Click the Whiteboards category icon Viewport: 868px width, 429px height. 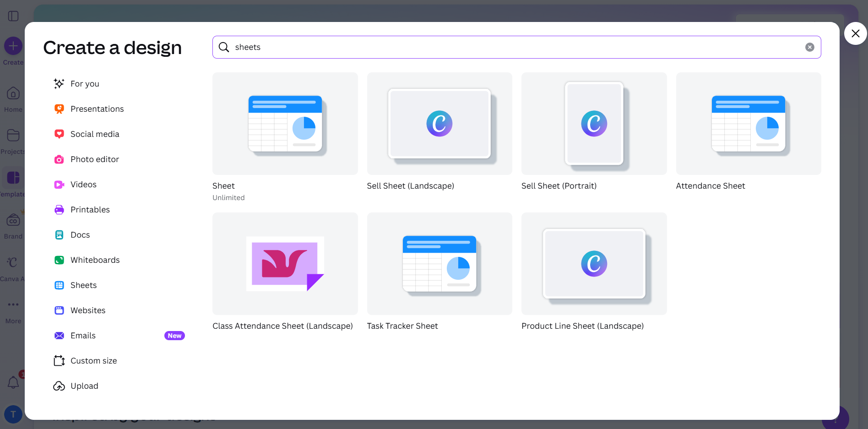(59, 260)
